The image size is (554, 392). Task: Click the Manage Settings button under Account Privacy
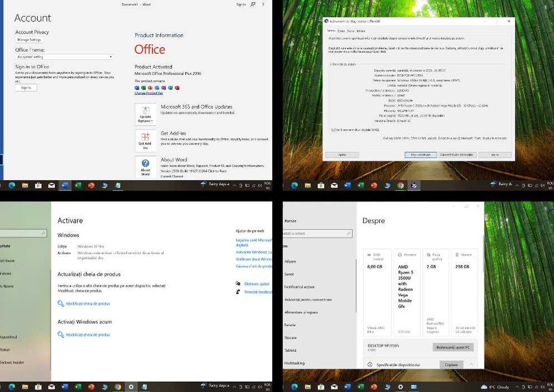pos(29,40)
